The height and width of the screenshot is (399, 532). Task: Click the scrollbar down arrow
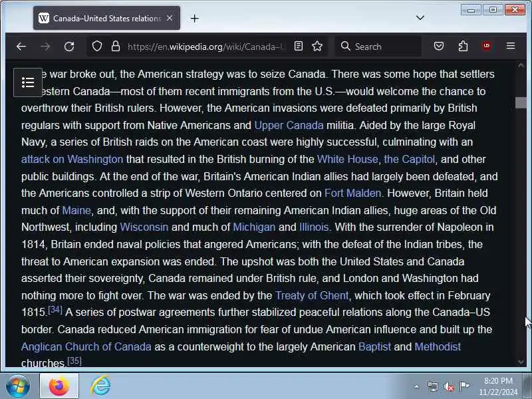pyautogui.click(x=521, y=362)
